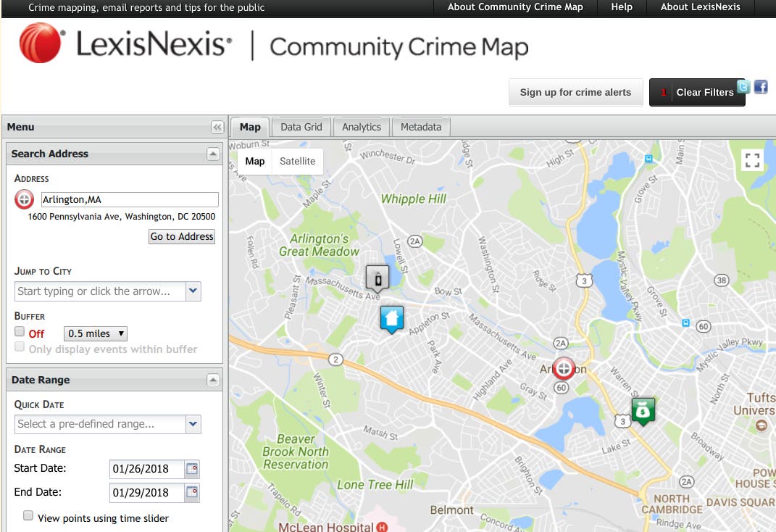The height and width of the screenshot is (532, 776).
Task: Toggle fullscreen map view icon
Action: tap(753, 160)
